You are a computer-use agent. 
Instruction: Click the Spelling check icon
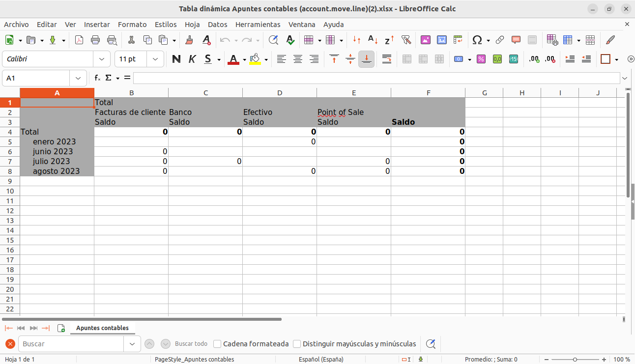[290, 40]
